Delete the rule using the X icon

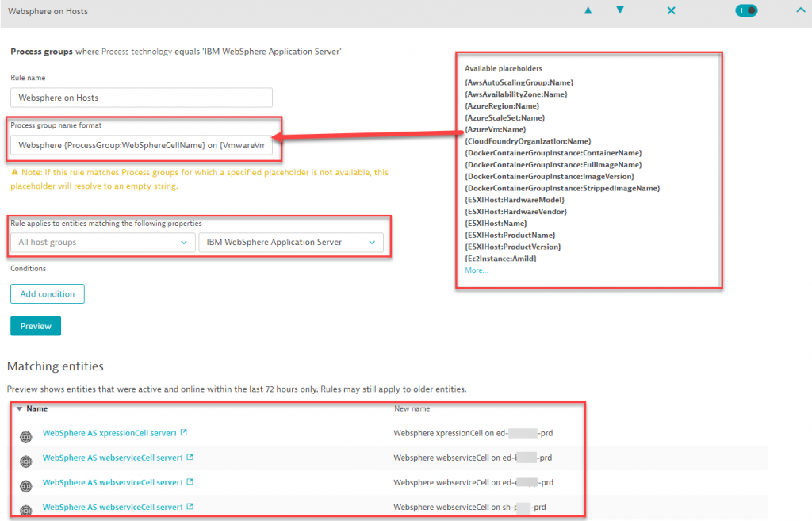[x=671, y=11]
